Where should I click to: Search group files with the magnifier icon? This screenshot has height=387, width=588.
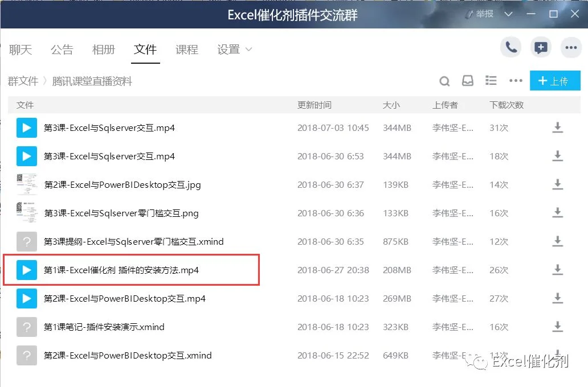[x=444, y=81]
